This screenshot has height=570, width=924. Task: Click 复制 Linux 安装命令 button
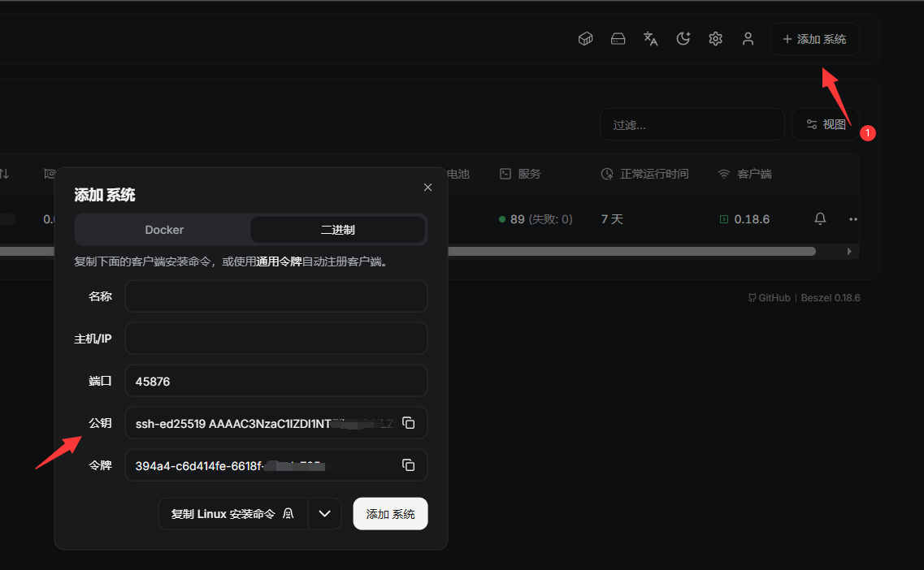[232, 514]
